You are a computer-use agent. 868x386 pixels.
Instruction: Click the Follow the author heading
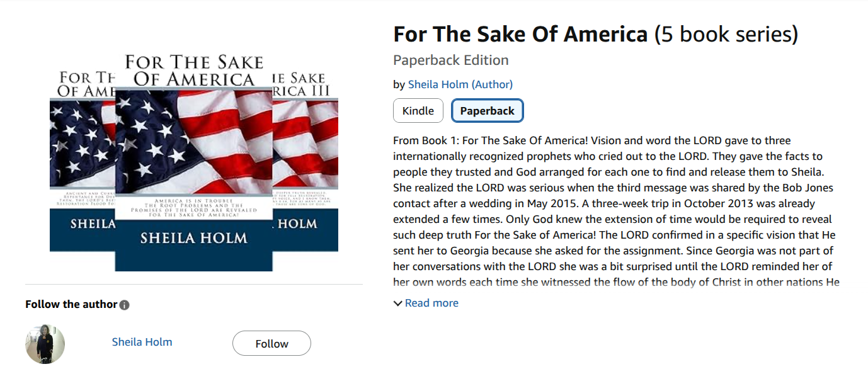pyautogui.click(x=71, y=305)
